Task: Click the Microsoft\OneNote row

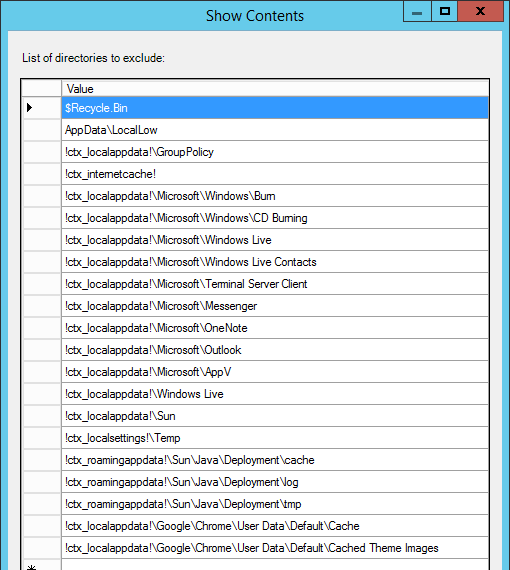Action: [x=275, y=328]
